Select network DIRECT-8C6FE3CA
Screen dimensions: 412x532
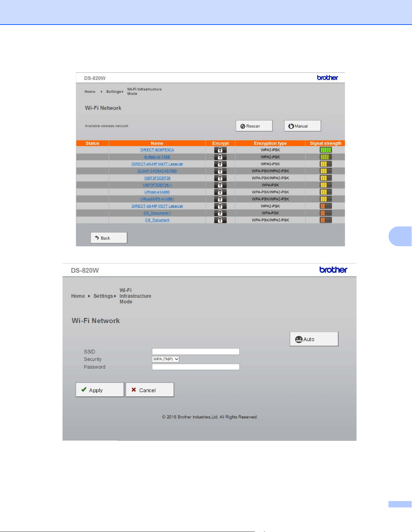(157, 150)
